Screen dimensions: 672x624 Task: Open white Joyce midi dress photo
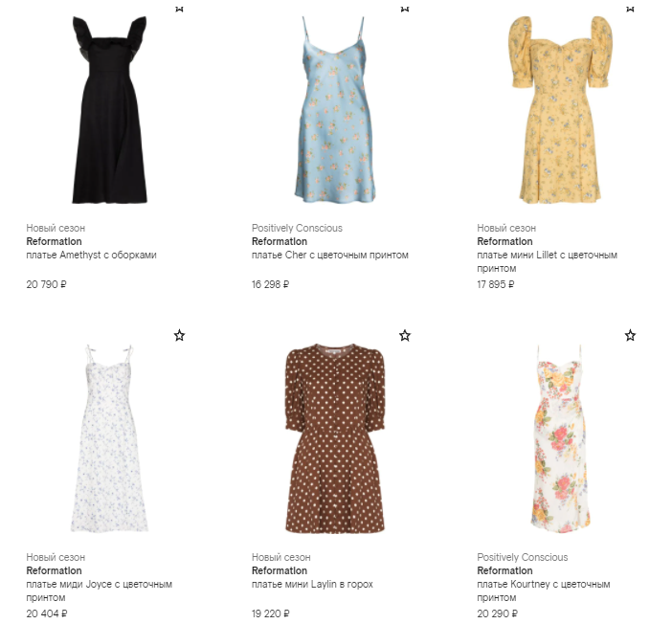pyautogui.click(x=109, y=438)
